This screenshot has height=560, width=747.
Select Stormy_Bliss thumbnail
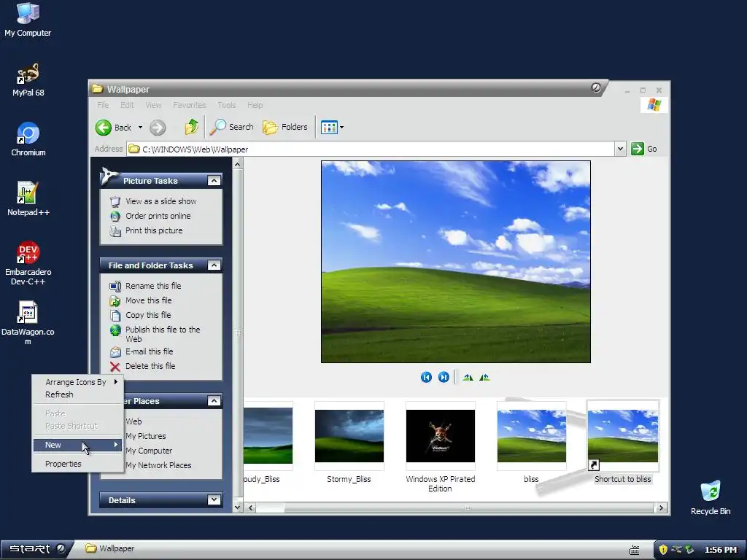349,436
